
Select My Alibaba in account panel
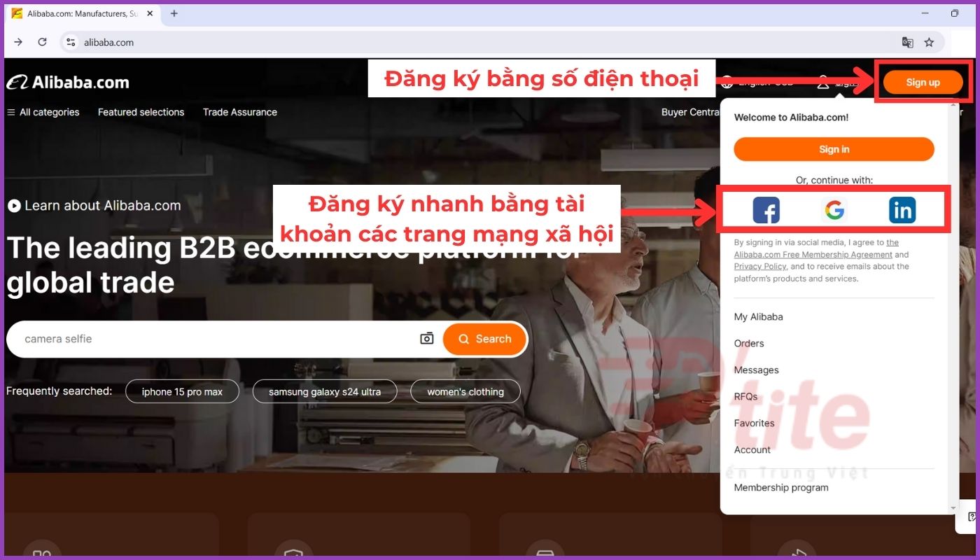[758, 317]
